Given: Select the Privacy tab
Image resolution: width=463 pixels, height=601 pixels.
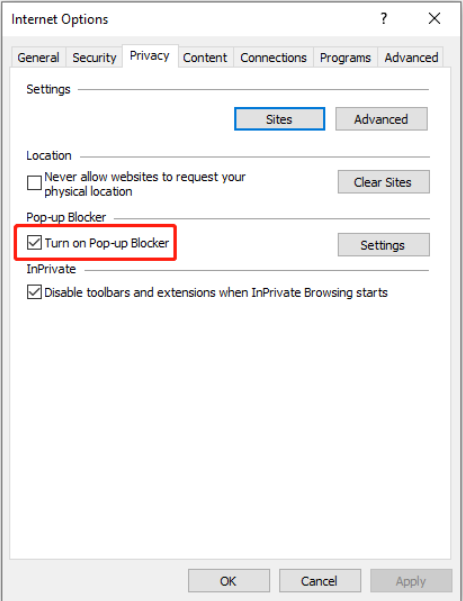Looking at the screenshot, I should click(150, 56).
